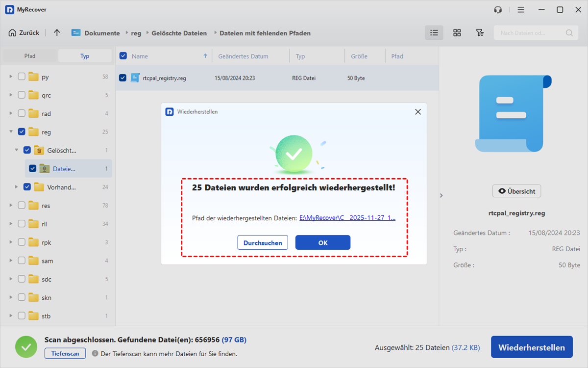This screenshot has width=588, height=368.
Task: Click the Zurück home button
Action: point(24,33)
